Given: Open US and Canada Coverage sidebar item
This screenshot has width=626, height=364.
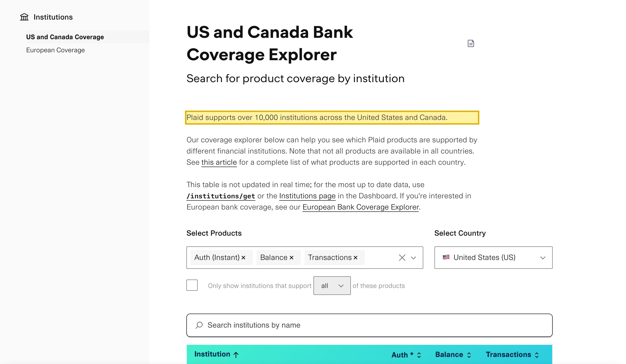Looking at the screenshot, I should click(65, 37).
